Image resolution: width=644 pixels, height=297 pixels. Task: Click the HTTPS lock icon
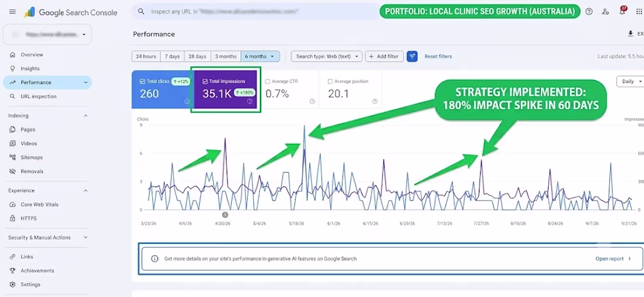(x=12, y=219)
